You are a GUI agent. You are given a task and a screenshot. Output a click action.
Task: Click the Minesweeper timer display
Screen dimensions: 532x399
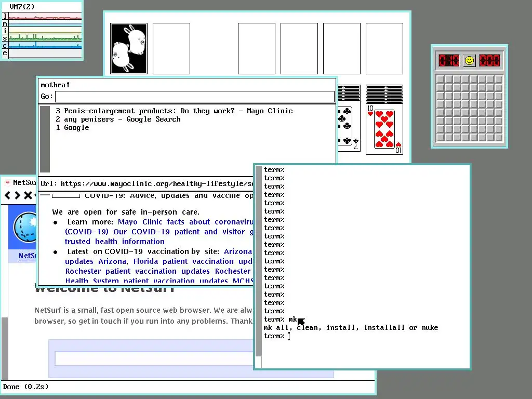(x=489, y=61)
